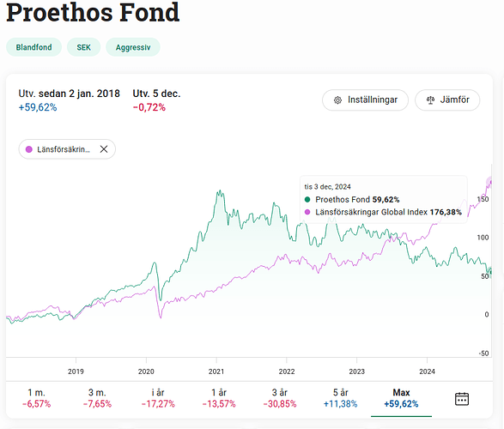The height and width of the screenshot is (429, 504).
Task: Choose the 5 år period tab
Action: click(340, 398)
